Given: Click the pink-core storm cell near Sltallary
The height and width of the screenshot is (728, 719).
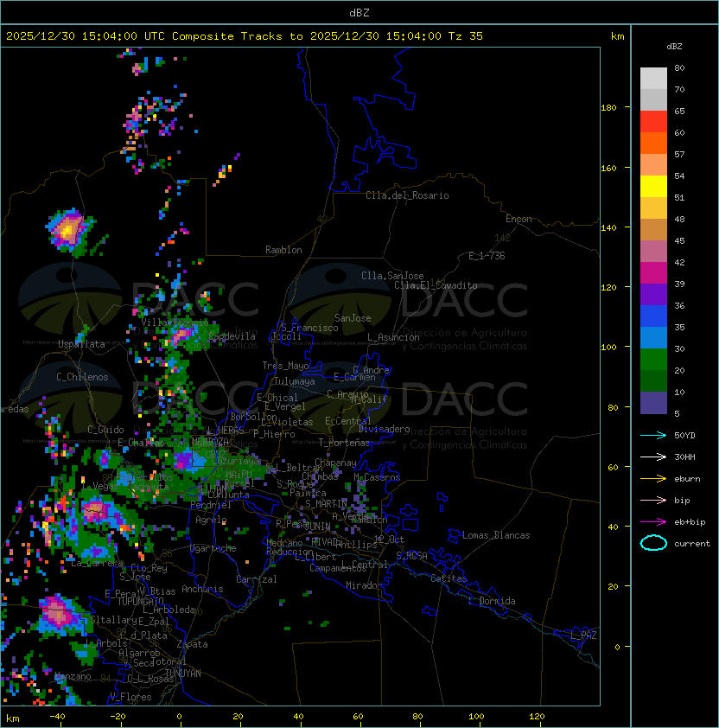Looking at the screenshot, I should pos(57,614).
